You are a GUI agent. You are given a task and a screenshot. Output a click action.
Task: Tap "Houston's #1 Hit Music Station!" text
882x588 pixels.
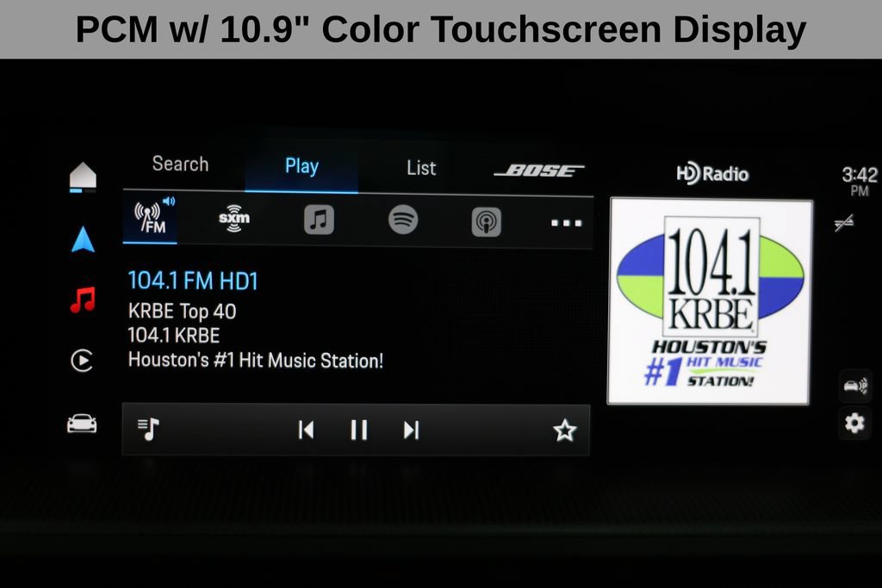coord(256,361)
